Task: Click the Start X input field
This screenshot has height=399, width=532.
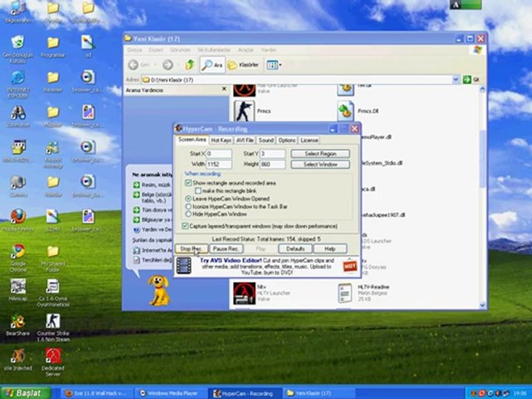Action: (219, 154)
